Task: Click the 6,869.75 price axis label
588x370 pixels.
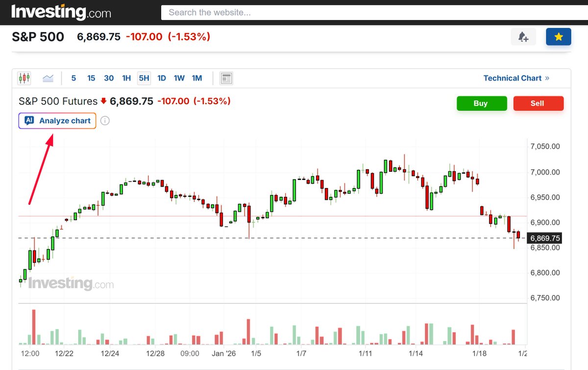Action: (545, 238)
